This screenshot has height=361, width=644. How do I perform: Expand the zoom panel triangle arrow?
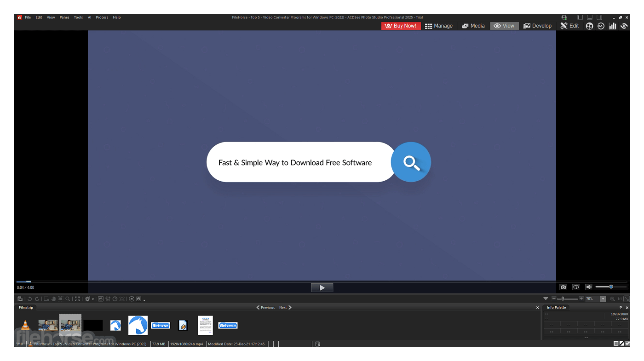(x=546, y=298)
